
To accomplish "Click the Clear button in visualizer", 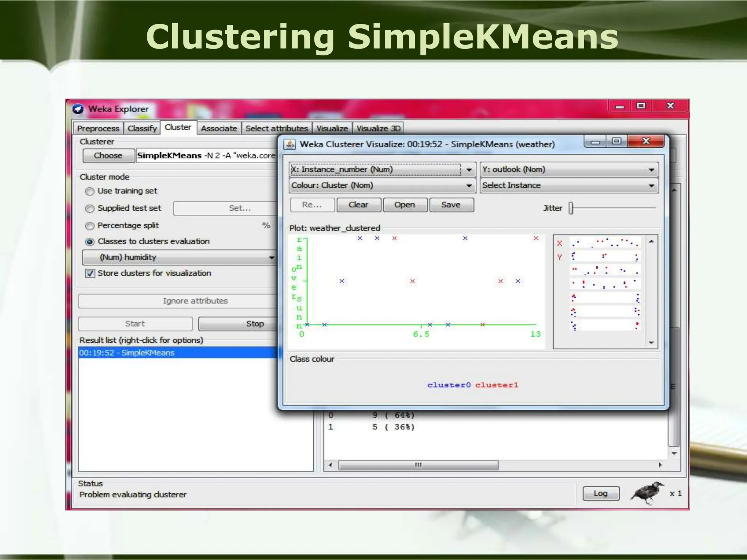I will click(x=359, y=205).
